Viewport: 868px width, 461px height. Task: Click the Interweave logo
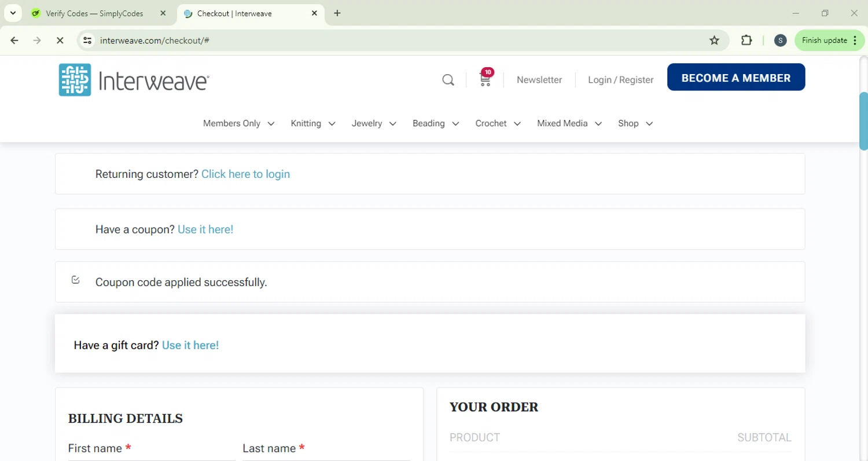tap(134, 80)
